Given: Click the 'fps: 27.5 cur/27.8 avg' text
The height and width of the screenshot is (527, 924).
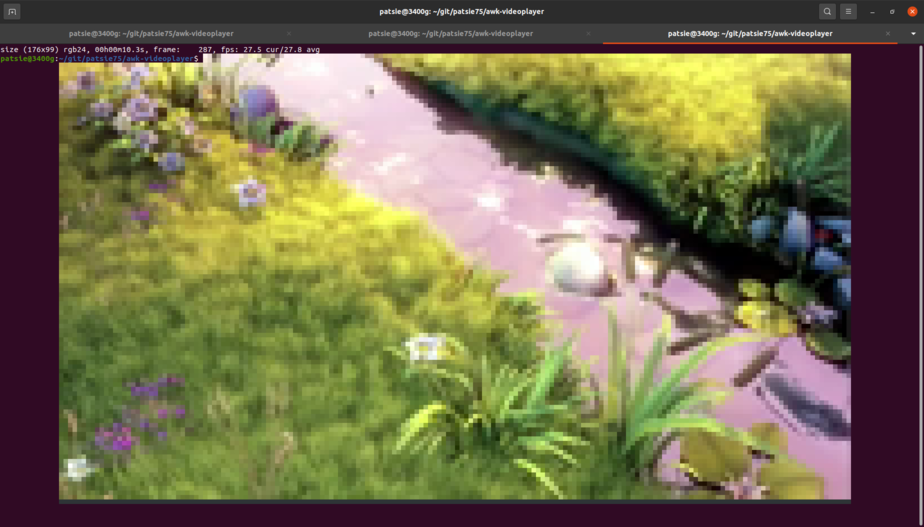Looking at the screenshot, I should pos(270,50).
